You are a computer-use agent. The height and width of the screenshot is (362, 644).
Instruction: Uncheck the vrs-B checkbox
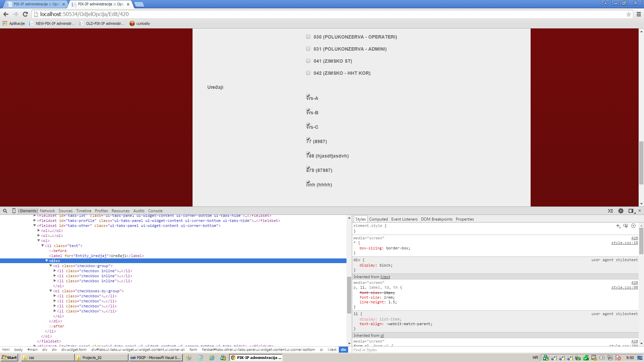308,111
